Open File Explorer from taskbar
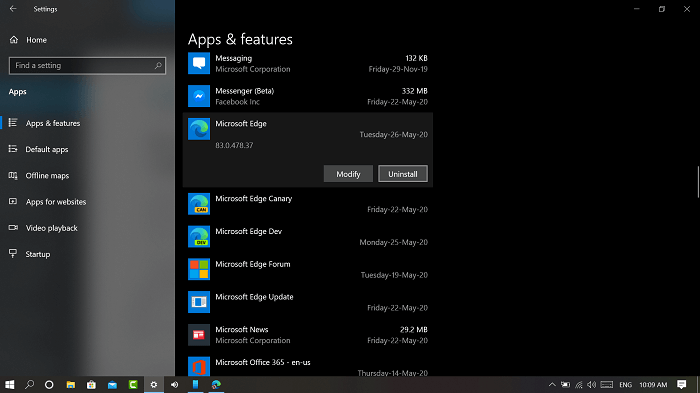This screenshot has width=700, height=393. 71,385
